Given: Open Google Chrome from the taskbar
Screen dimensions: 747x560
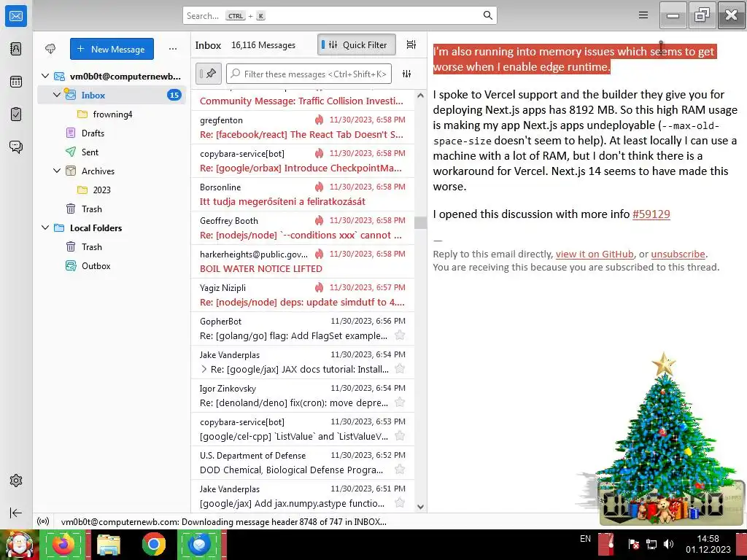Looking at the screenshot, I should point(153,544).
